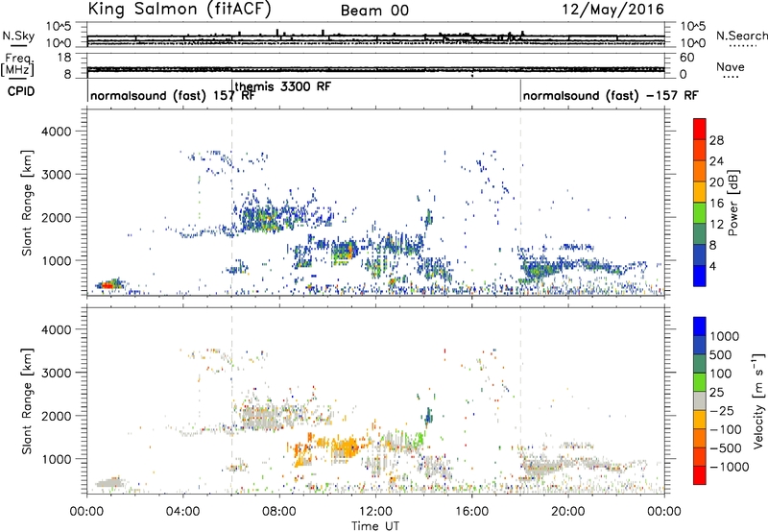Click the "16:00" time axis label
The image size is (768, 532).
coord(471,512)
